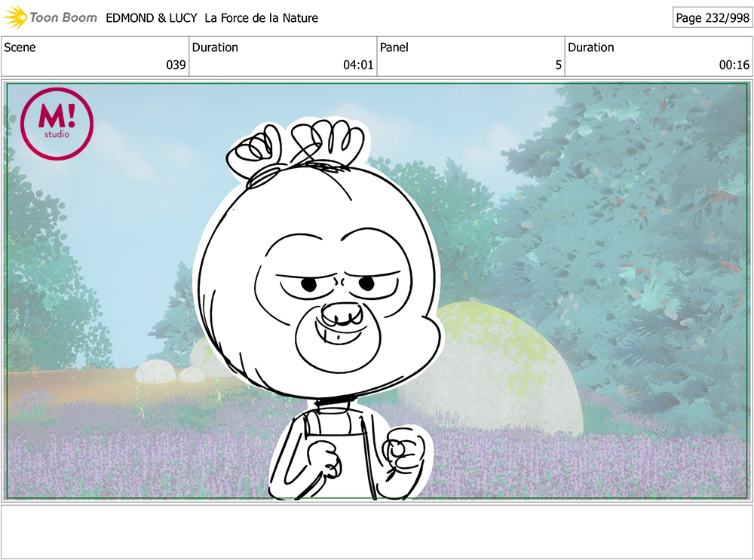This screenshot has height=560, width=754.
Task: Click panel number "5"
Action: [558, 65]
